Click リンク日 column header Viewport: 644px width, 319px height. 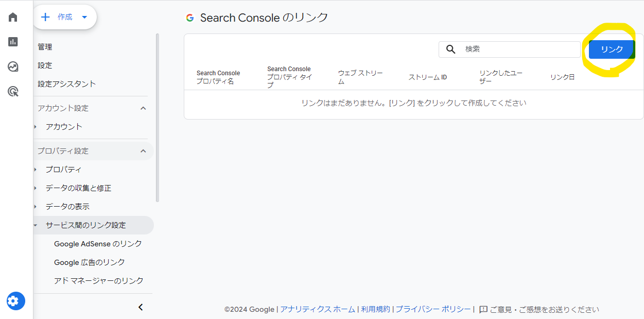tap(562, 77)
